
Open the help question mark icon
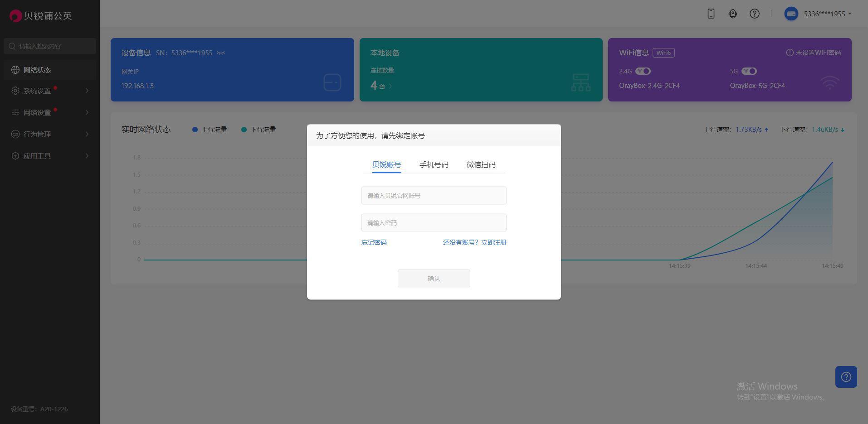point(755,14)
